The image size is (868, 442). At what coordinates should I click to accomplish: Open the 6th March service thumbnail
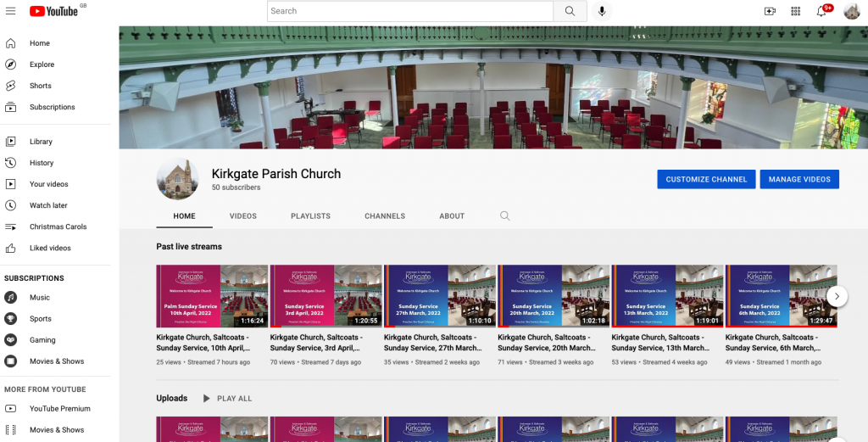[x=781, y=296]
